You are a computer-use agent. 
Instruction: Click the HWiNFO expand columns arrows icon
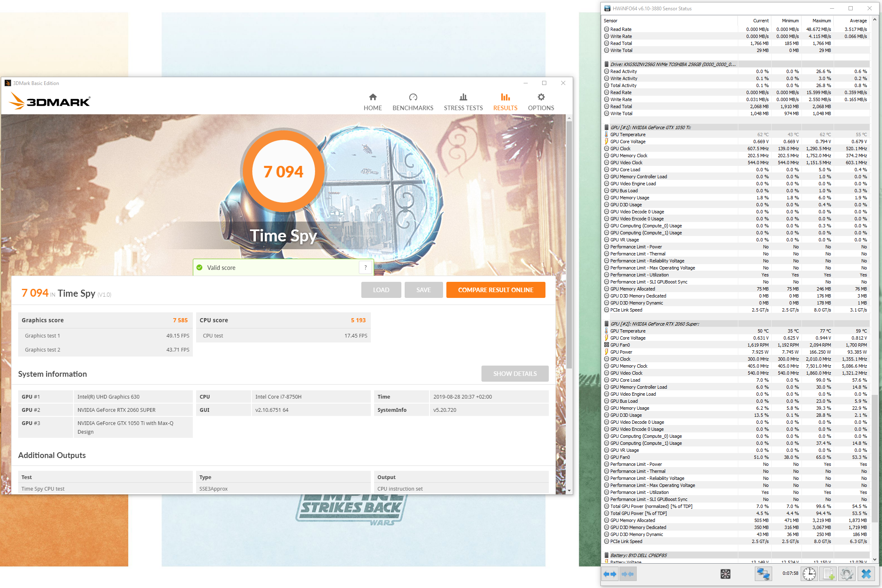[609, 574]
